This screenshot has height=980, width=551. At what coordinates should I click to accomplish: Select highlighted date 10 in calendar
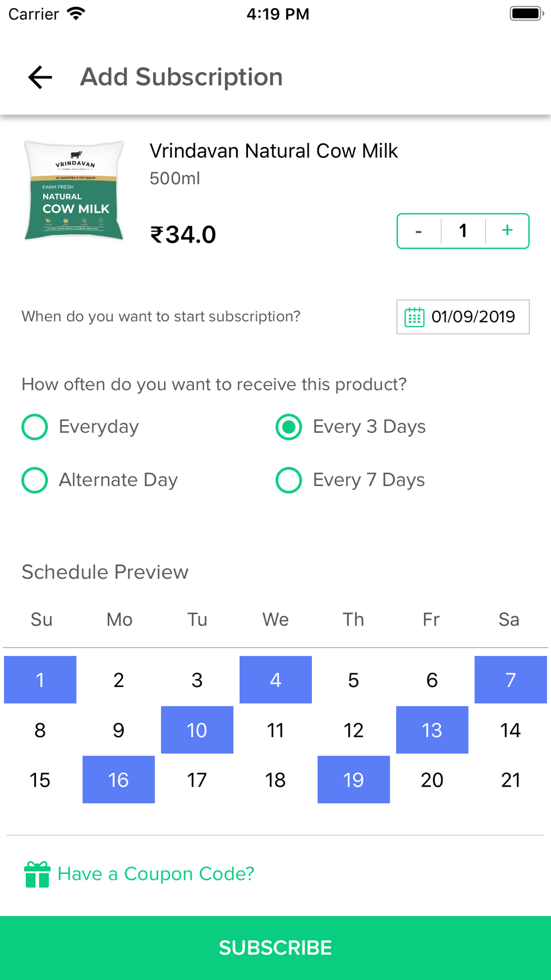tap(197, 730)
